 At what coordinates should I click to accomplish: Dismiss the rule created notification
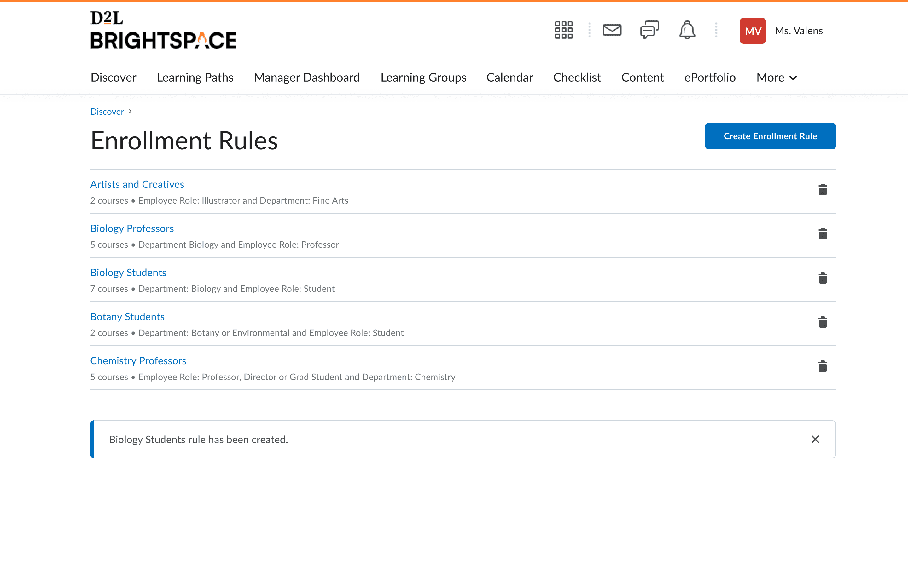tap(815, 439)
